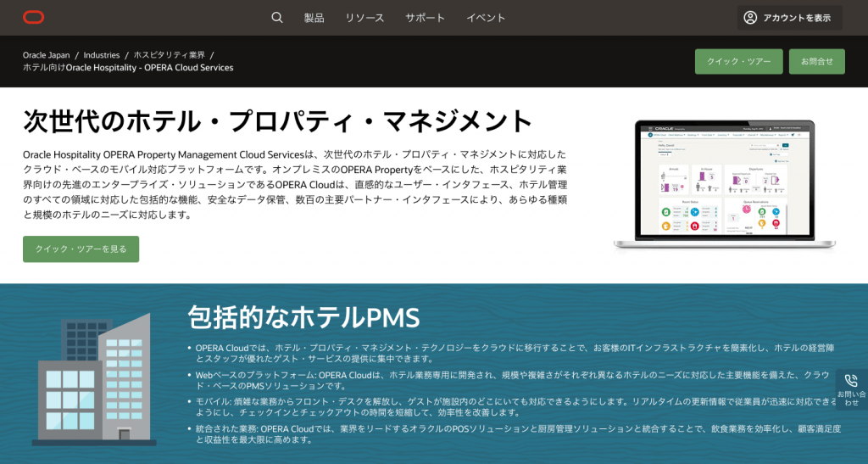Click the 包括的なホテルPMS heading
Viewport: 868px width, 464px height.
point(303,318)
